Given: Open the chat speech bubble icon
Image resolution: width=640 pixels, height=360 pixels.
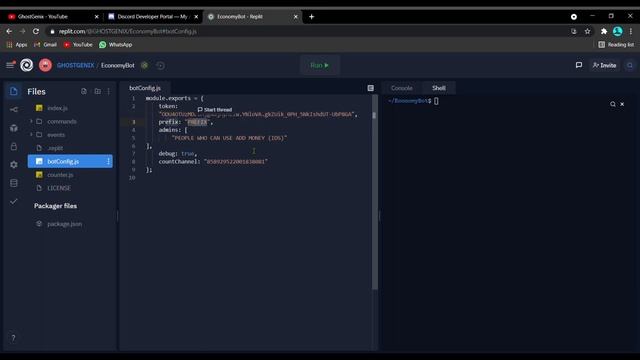Looking at the screenshot, I should click(579, 65).
